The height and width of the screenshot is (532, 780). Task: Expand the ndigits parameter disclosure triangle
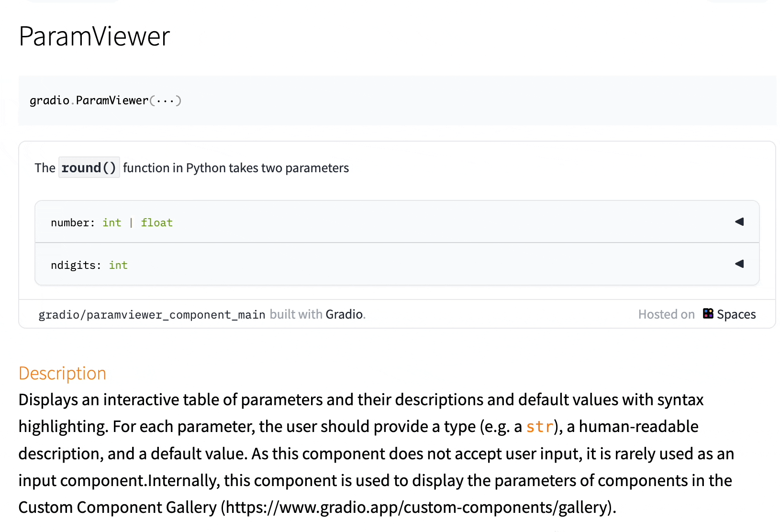(x=739, y=264)
